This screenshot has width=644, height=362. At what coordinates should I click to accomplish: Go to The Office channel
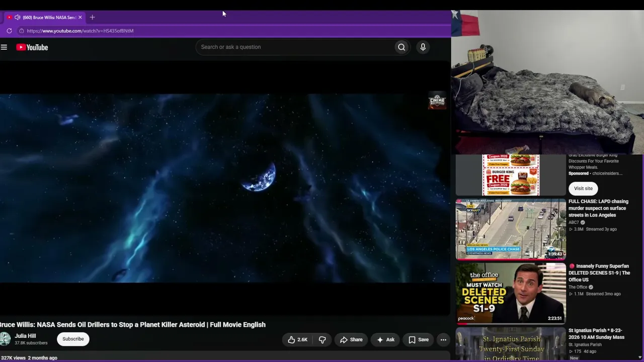click(578, 287)
